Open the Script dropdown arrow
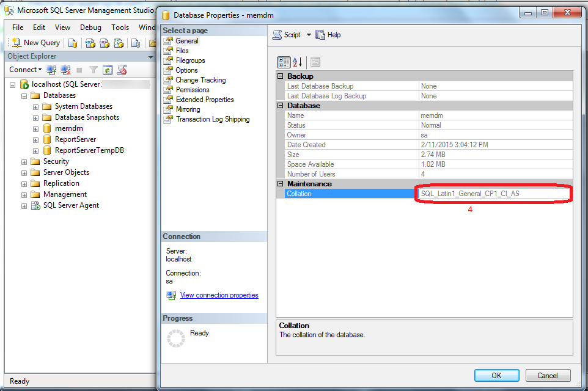Screen dimensions: 588x391 pos(309,35)
